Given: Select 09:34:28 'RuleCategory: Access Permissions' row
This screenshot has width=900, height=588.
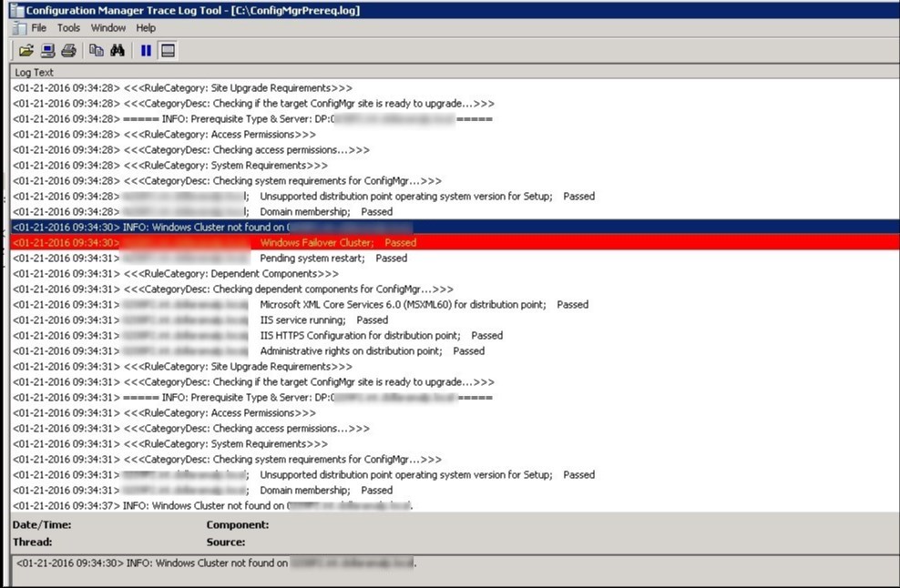Looking at the screenshot, I should point(455,134).
